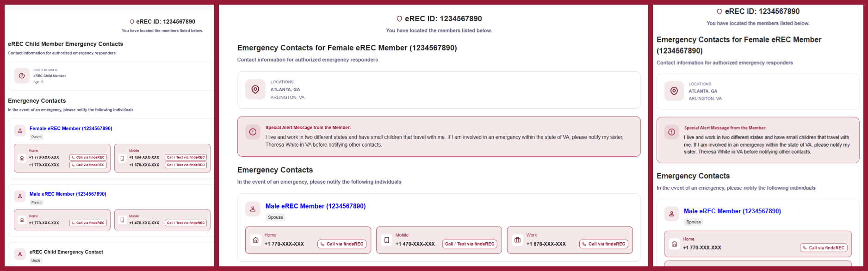Click person icon beside Male eREC Member, left panel
Image resolution: width=868 pixels, height=271 pixels.
click(20, 196)
